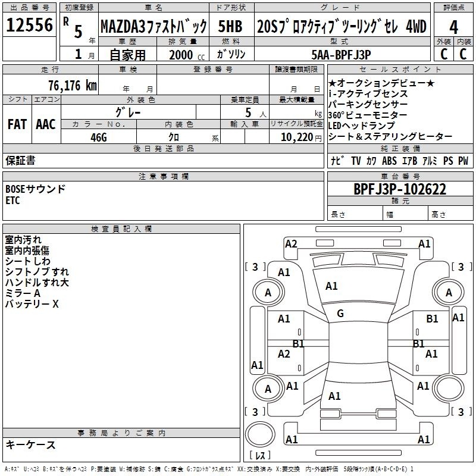Click the バッテリー X inspector note
476x476 pixels.
point(32,304)
